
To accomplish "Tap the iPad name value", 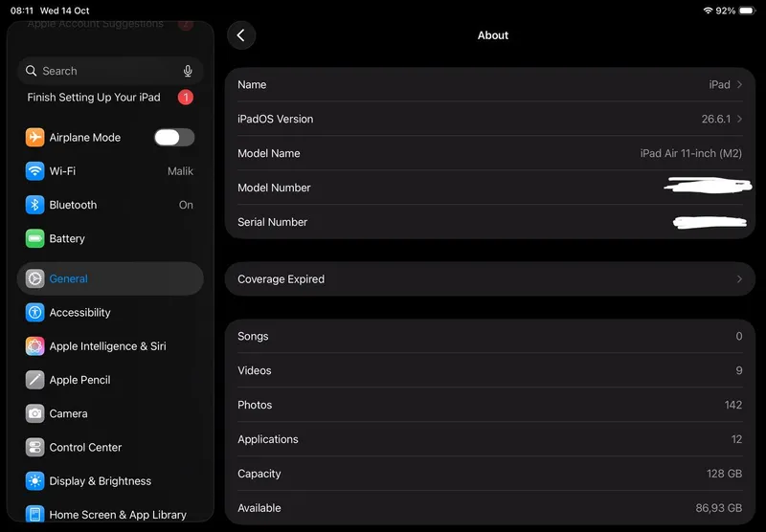I will [720, 84].
